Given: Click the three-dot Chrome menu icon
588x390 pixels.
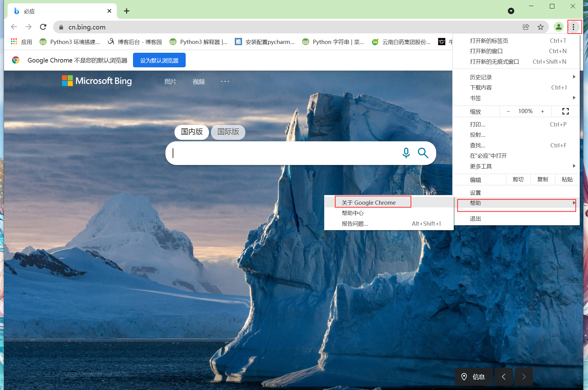Looking at the screenshot, I should point(573,27).
